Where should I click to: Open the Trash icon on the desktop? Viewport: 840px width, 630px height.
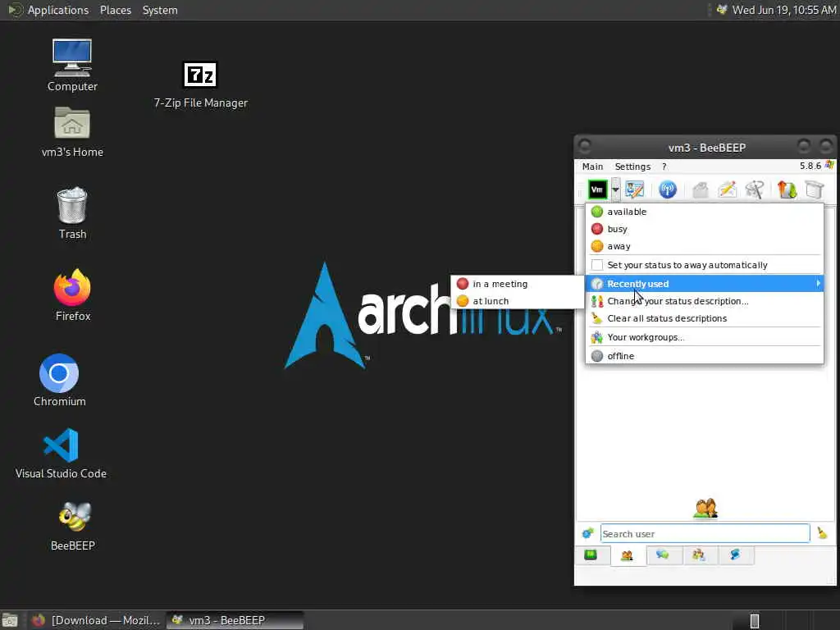pyautogui.click(x=72, y=213)
